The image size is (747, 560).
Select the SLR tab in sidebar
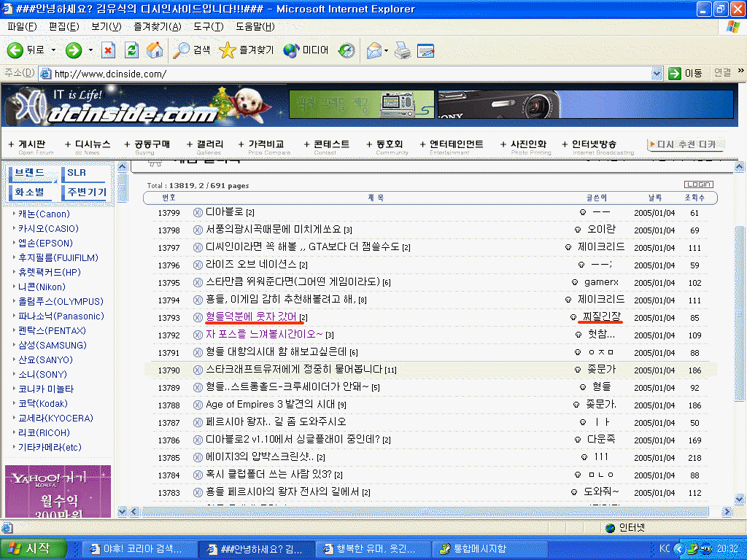coord(77,174)
